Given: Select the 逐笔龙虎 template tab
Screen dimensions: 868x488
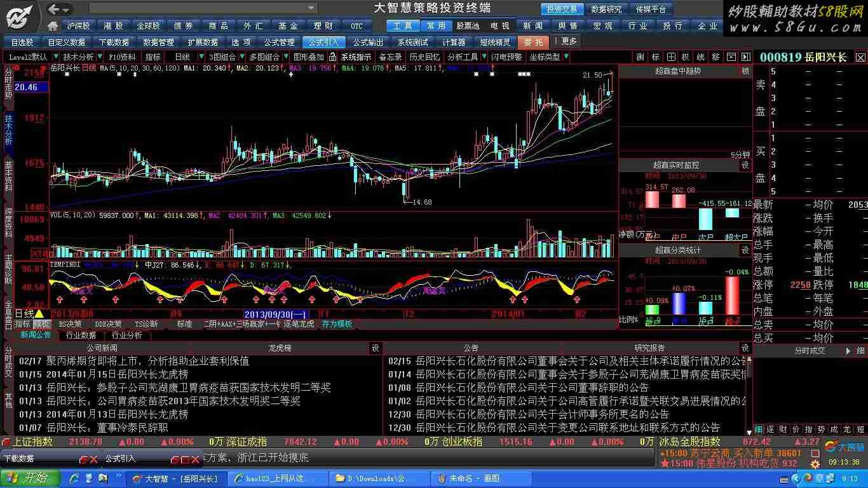Looking at the screenshot, I should (x=299, y=324).
